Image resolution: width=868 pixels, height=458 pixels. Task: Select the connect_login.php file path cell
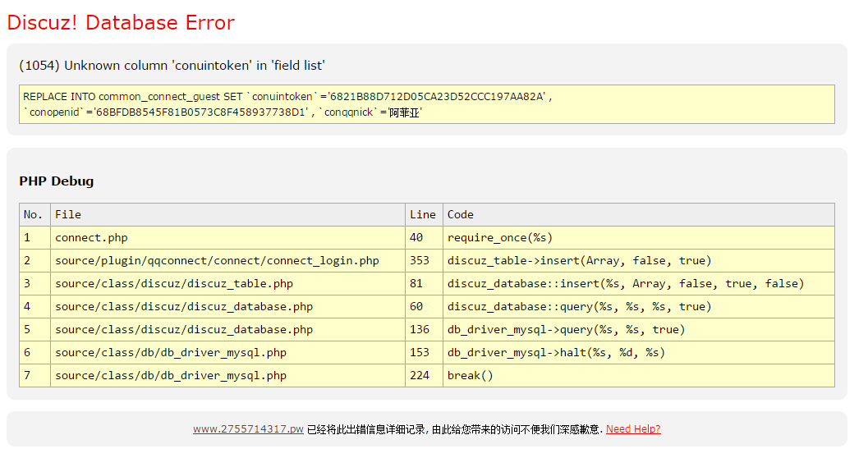pos(227,260)
